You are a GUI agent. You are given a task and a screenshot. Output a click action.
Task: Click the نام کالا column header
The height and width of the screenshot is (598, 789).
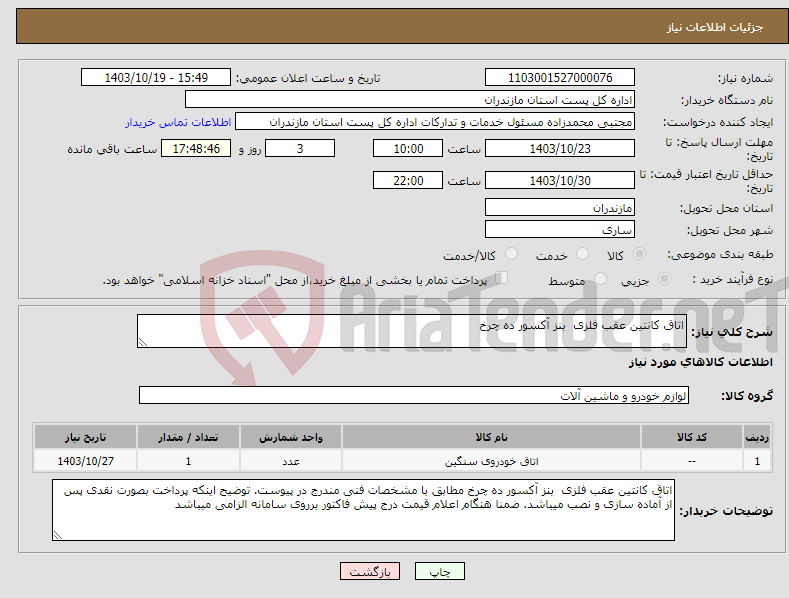pyautogui.click(x=491, y=437)
